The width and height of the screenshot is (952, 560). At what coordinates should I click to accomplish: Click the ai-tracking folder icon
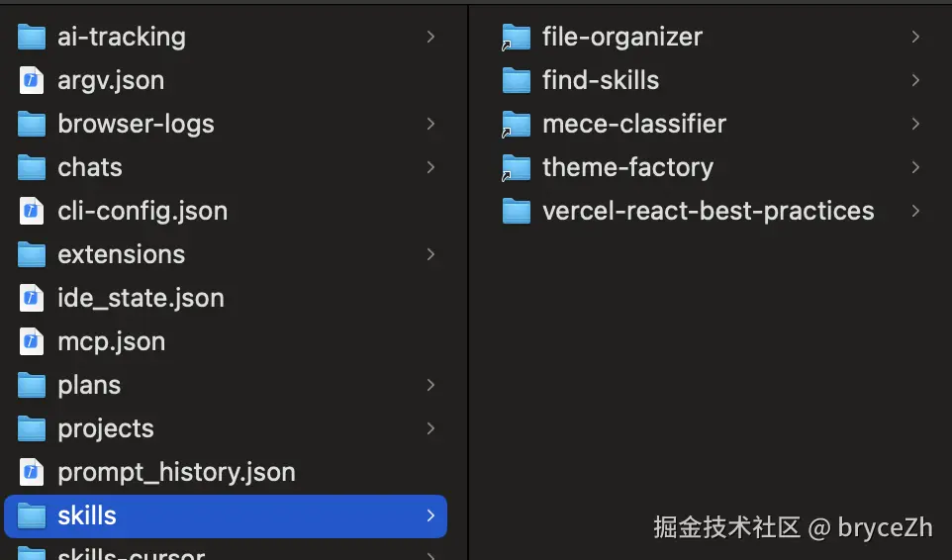32,38
